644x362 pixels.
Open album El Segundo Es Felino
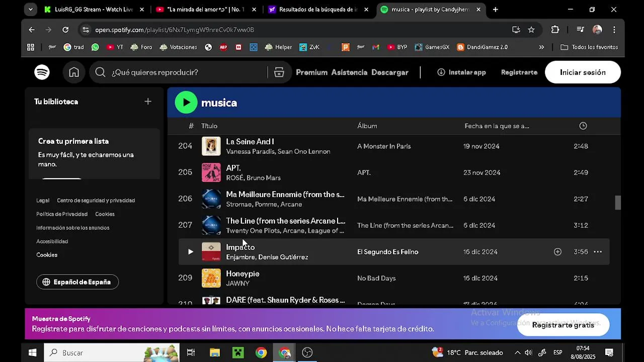(387, 252)
